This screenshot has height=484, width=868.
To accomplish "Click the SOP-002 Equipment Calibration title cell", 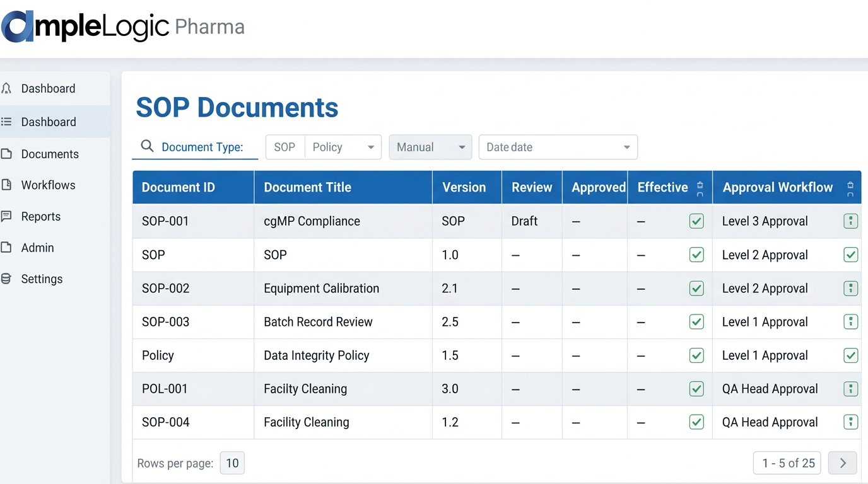I will pyautogui.click(x=321, y=289).
